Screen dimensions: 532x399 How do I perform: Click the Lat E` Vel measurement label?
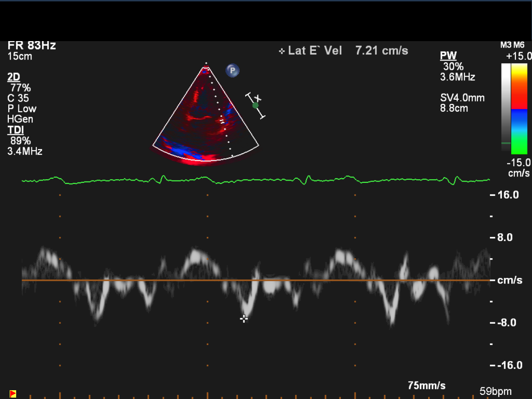tap(315, 51)
